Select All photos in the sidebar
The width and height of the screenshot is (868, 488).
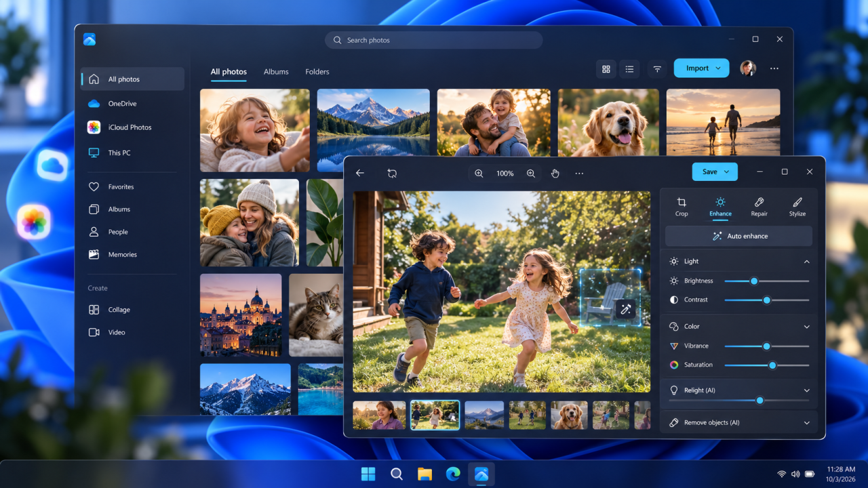[x=133, y=79]
